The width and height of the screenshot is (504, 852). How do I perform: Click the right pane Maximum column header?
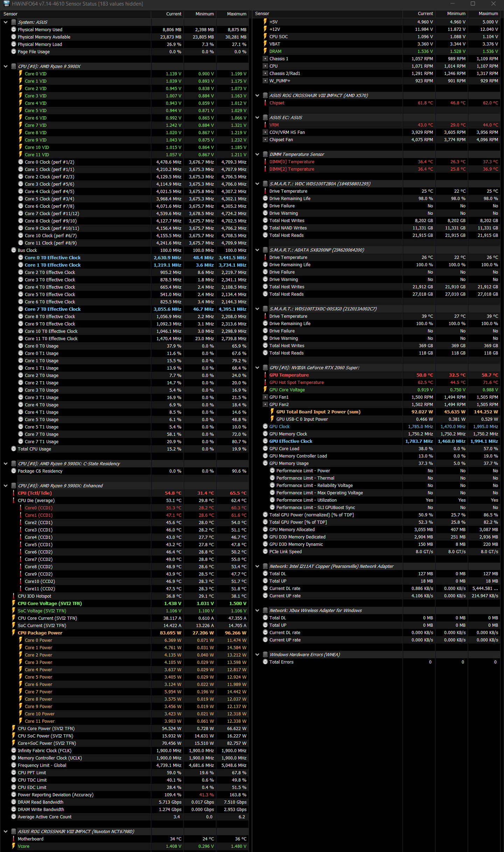pyautogui.click(x=484, y=14)
